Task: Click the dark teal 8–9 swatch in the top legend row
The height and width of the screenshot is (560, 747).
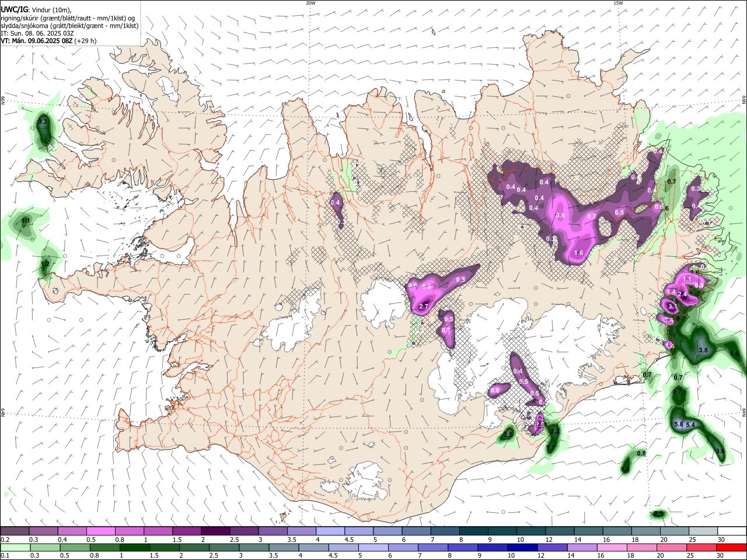Action: (x=473, y=531)
